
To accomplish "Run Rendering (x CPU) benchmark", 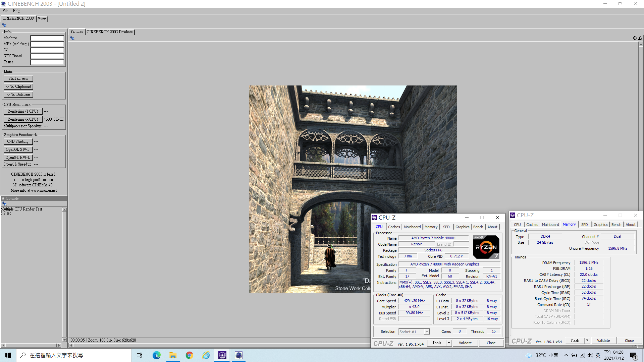I will [x=23, y=119].
